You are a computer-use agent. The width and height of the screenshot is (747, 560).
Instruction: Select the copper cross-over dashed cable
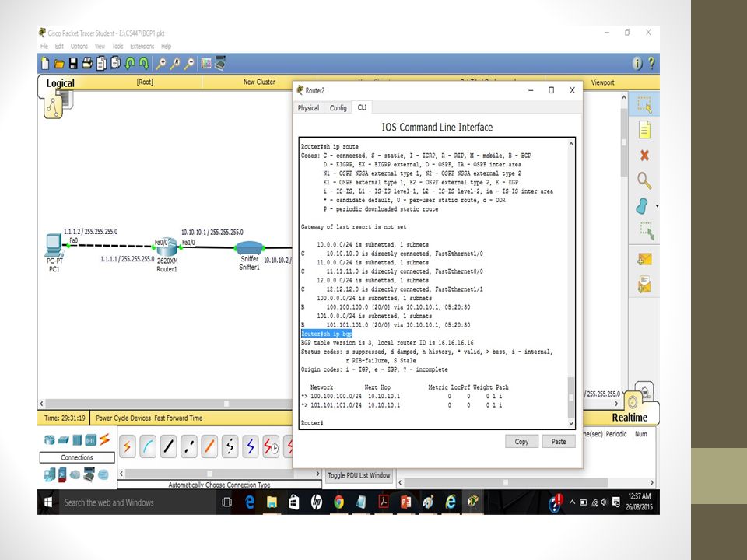point(189,446)
